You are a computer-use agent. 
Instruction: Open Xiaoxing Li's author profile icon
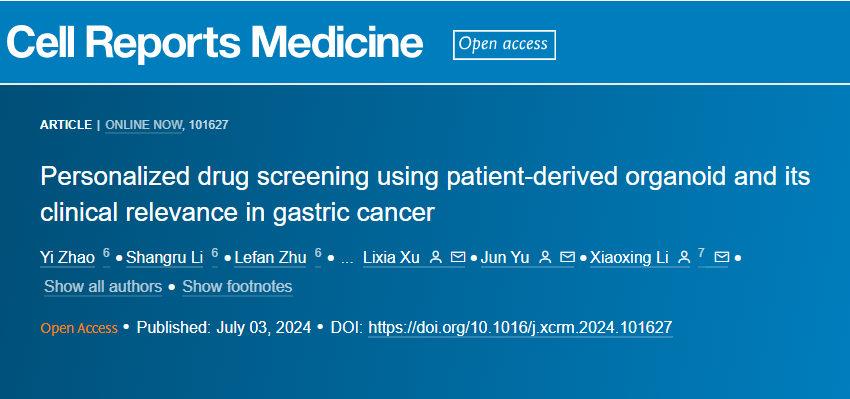point(684,258)
